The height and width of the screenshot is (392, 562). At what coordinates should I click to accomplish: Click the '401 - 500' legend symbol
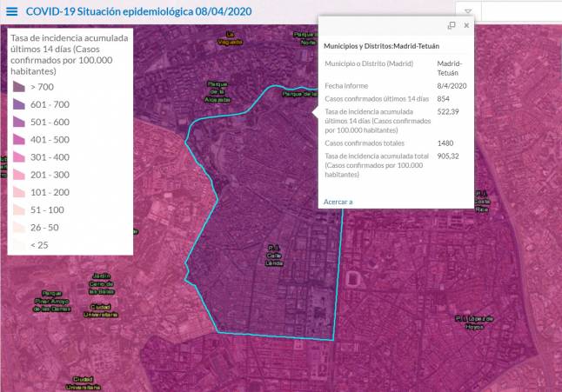(18, 139)
